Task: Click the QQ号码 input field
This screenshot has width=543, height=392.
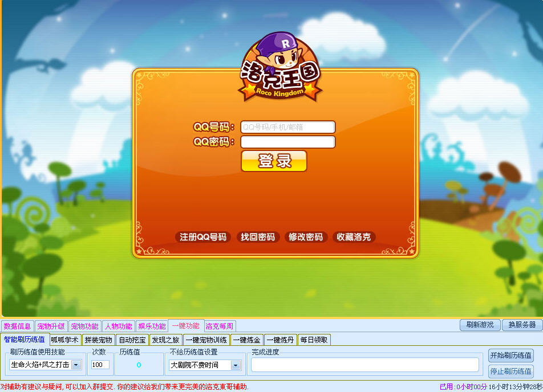Action: 287,127
